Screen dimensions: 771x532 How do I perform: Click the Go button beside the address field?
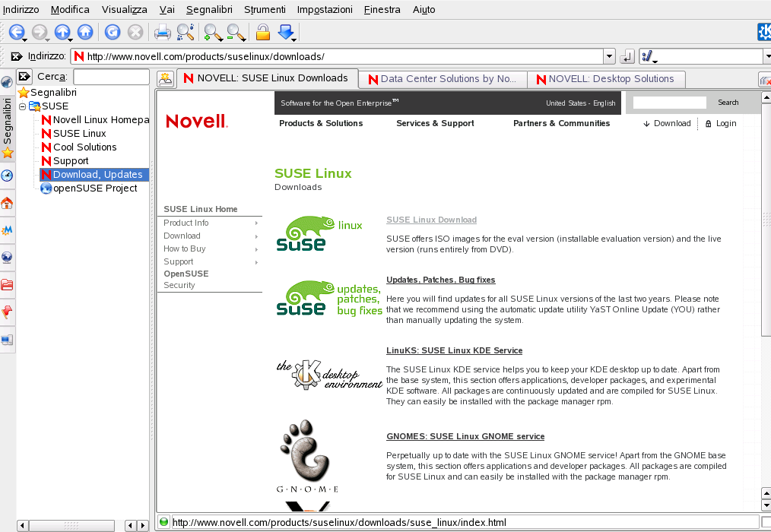pyautogui.click(x=627, y=56)
